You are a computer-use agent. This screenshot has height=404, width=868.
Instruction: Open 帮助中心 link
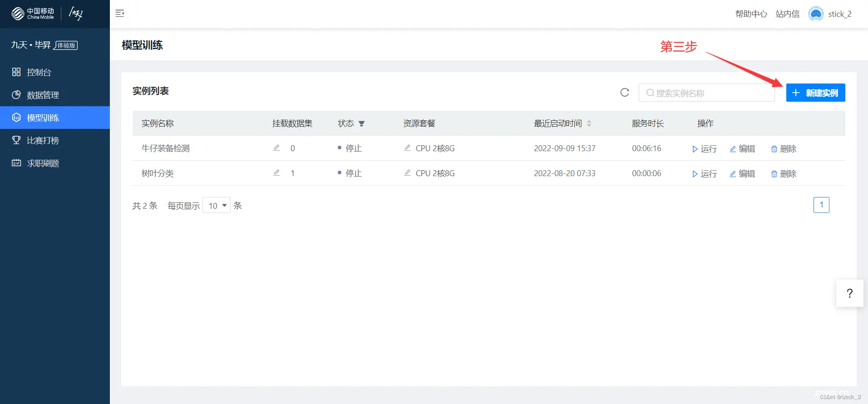pos(751,14)
